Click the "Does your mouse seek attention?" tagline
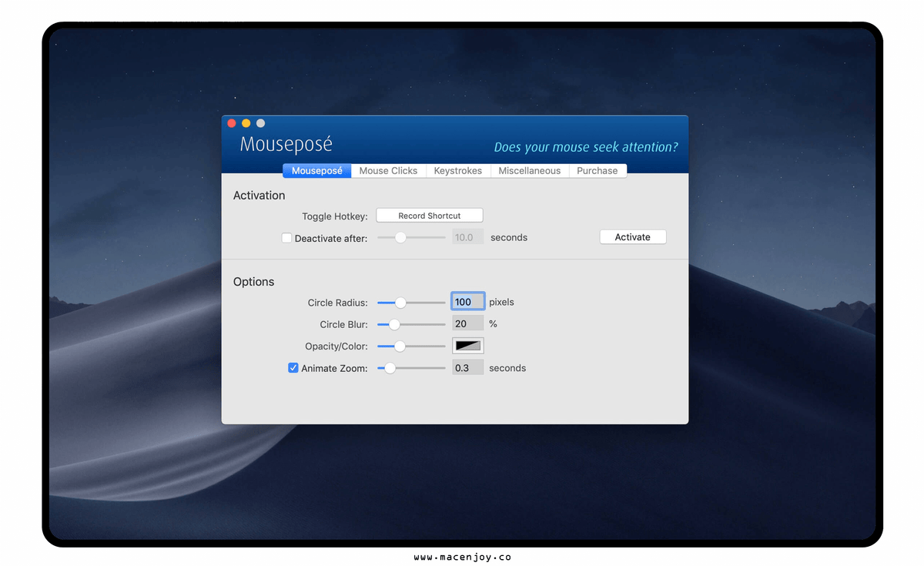The image size is (924, 566). click(x=586, y=147)
